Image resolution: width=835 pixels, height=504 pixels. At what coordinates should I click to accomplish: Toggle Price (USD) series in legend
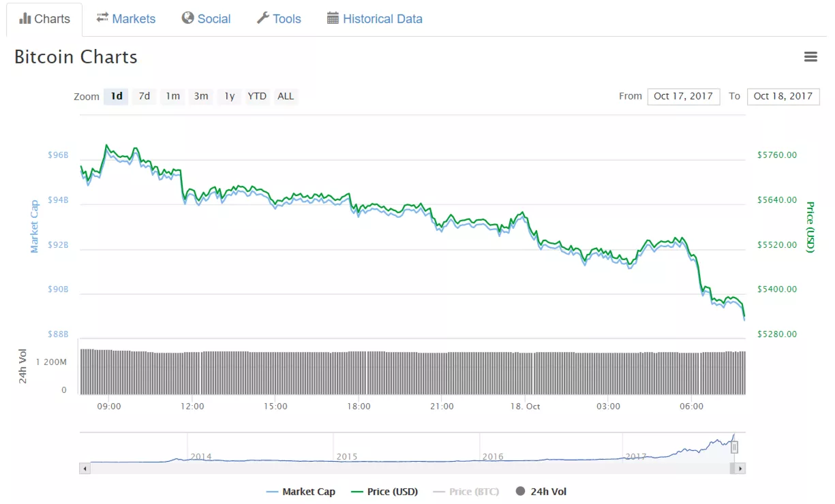[x=384, y=492]
